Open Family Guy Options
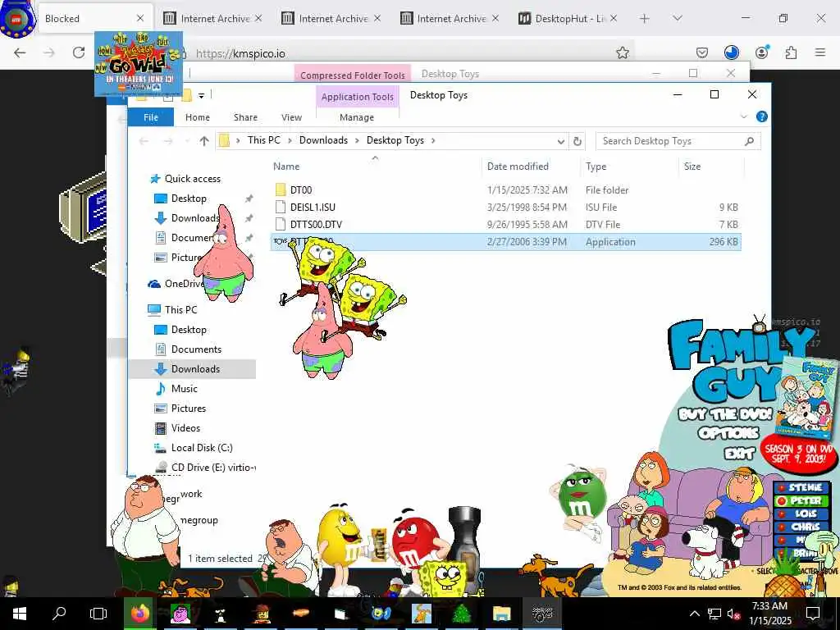Image resolution: width=840 pixels, height=630 pixels. click(x=728, y=432)
